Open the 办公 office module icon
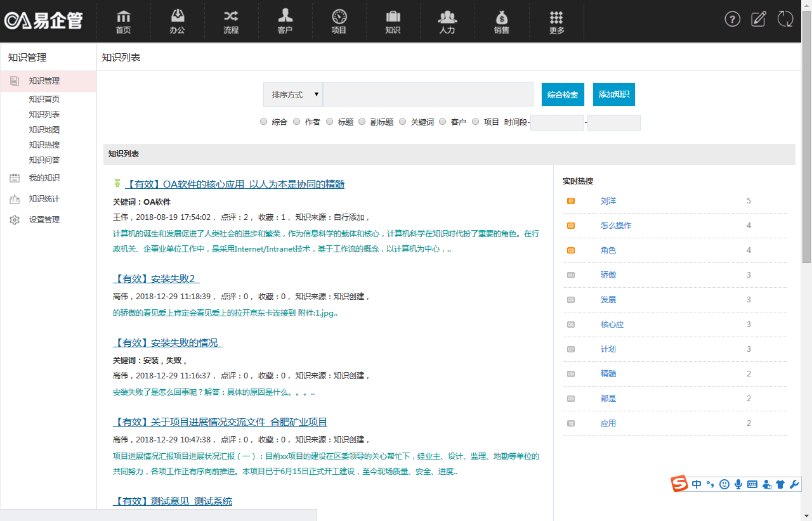 click(177, 21)
